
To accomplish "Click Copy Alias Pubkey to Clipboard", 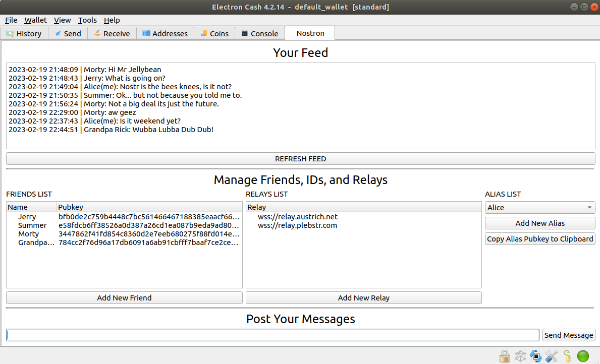I will pos(540,239).
